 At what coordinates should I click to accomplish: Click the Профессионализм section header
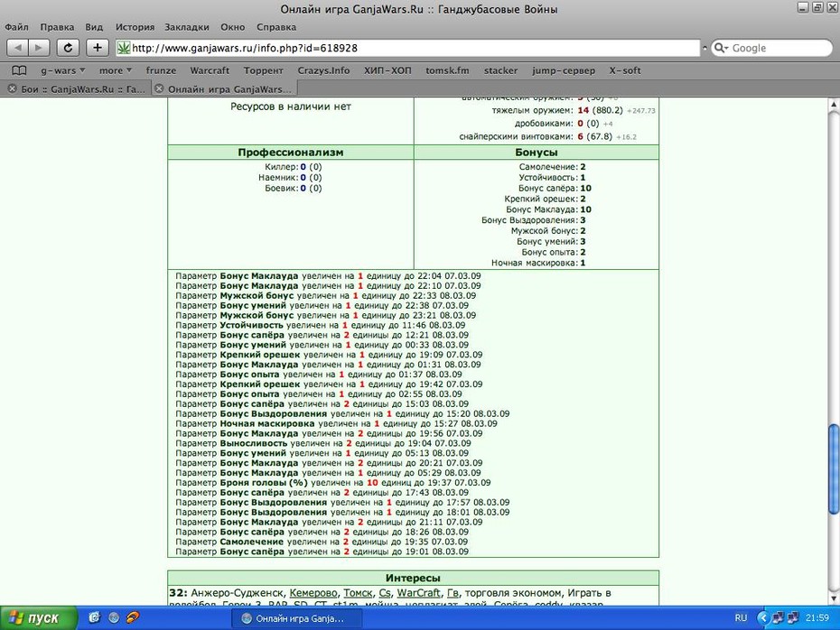(290, 153)
